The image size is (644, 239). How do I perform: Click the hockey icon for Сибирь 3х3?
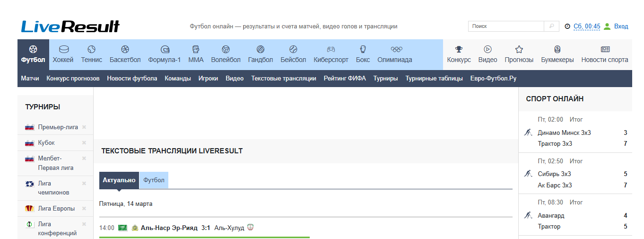528,174
